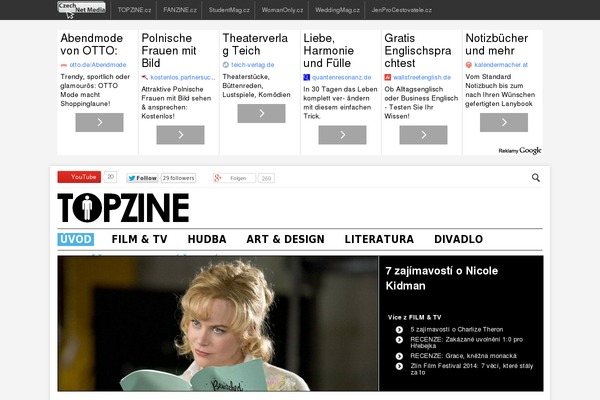Select the ÚVOD navigation tab
The height and width of the screenshot is (400, 600).
click(76, 239)
